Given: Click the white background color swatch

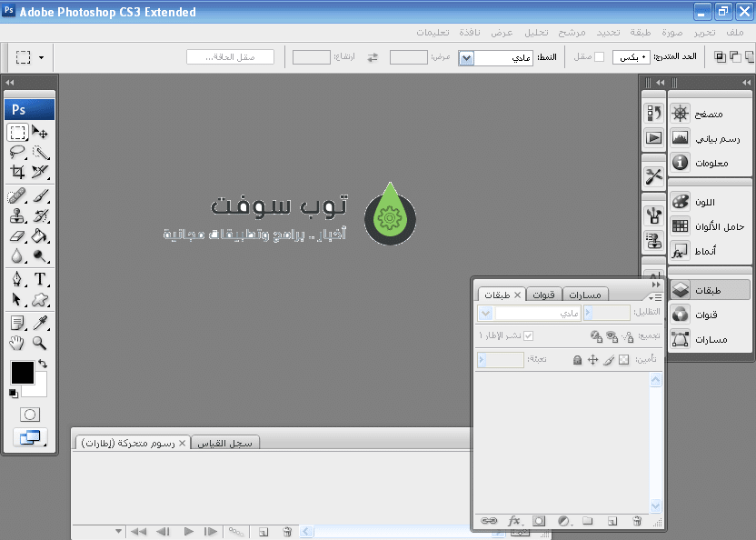Looking at the screenshot, I should pos(40,389).
